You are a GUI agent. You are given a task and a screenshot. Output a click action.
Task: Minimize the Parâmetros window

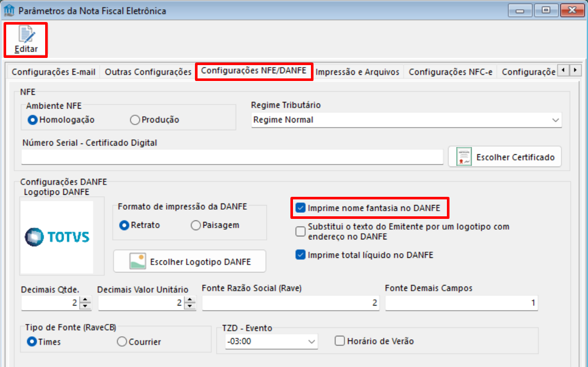pyautogui.click(x=520, y=10)
